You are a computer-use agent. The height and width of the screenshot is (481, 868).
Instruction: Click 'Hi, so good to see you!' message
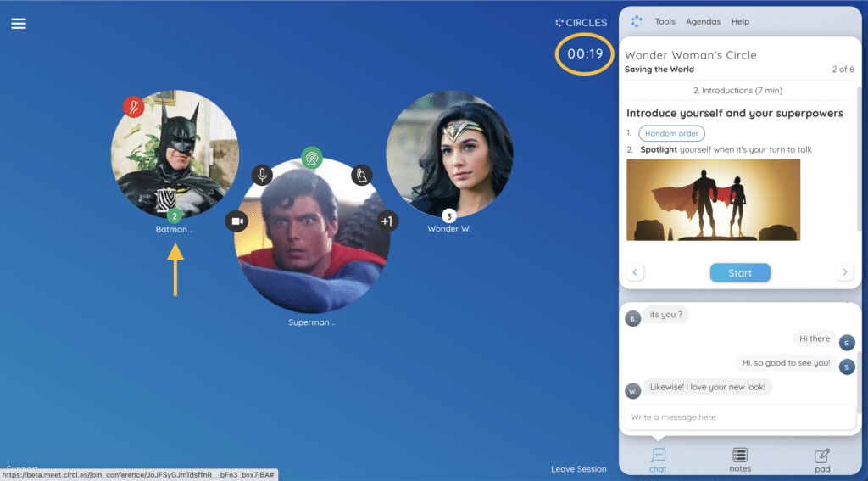click(786, 363)
